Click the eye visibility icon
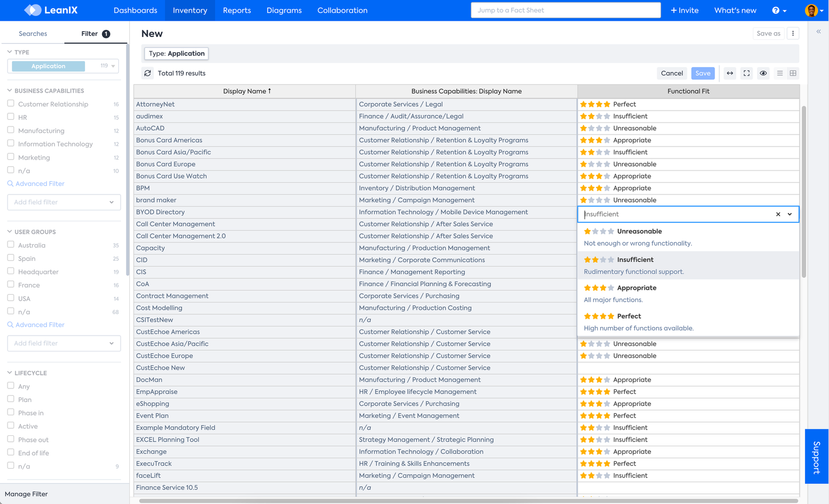Screen dimensions: 829x504 (x=763, y=73)
